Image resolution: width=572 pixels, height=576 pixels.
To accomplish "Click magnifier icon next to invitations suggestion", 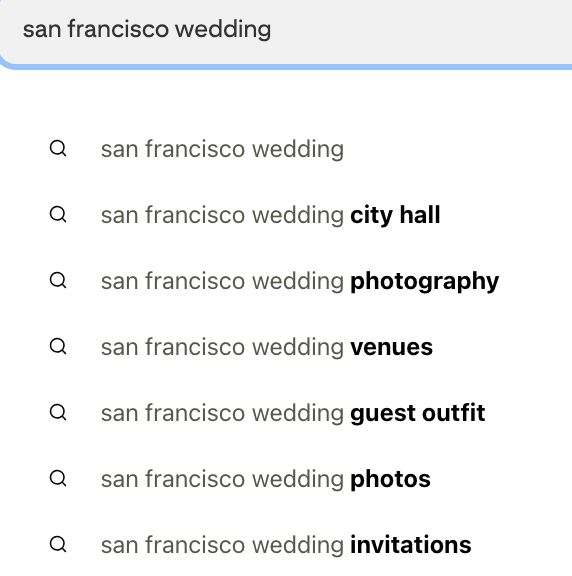I will click(x=58, y=544).
